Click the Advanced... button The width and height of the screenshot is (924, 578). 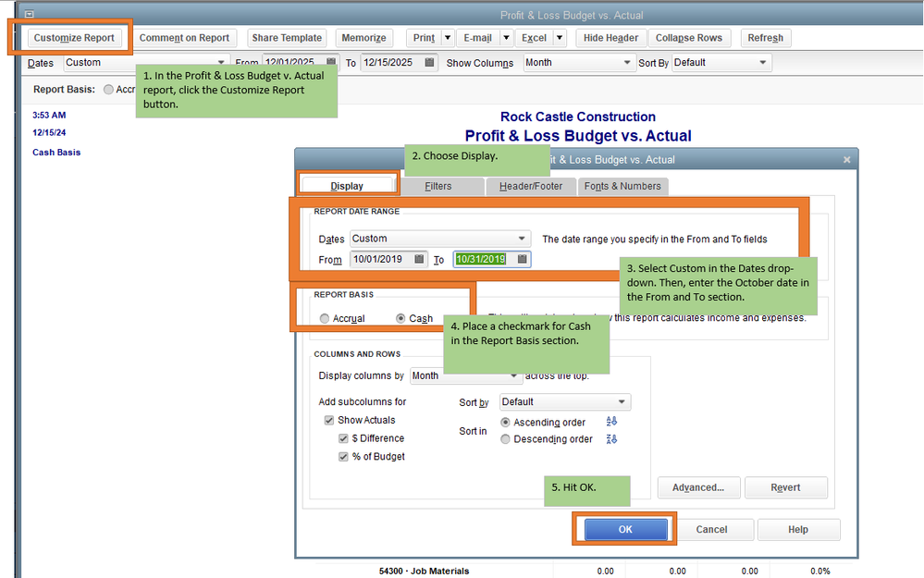click(x=698, y=487)
